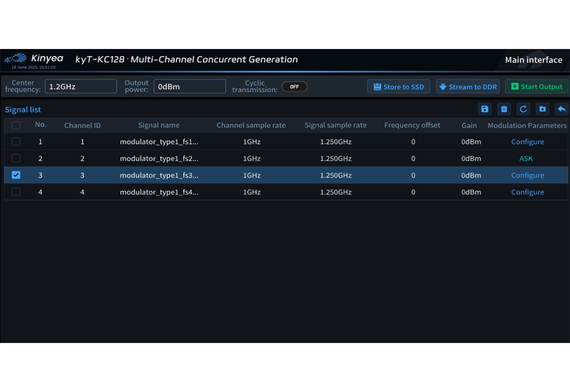Click the Center frequency input field
This screenshot has width=570, height=392.
pos(81,87)
